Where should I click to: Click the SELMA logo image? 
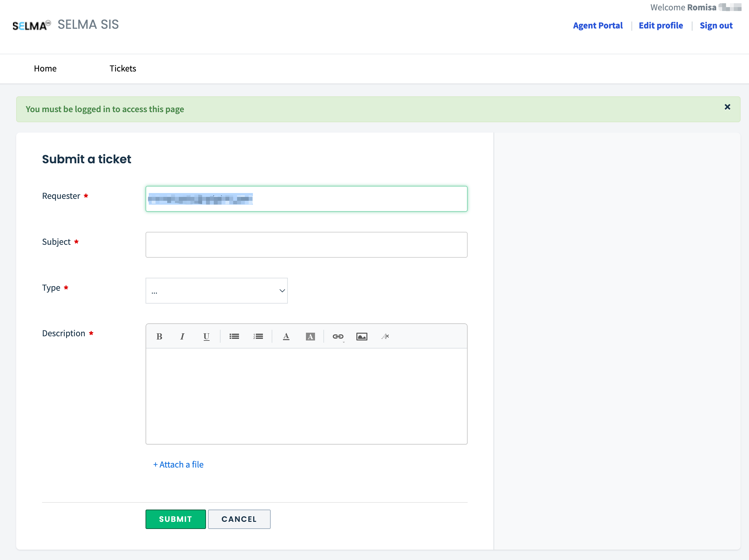click(31, 26)
